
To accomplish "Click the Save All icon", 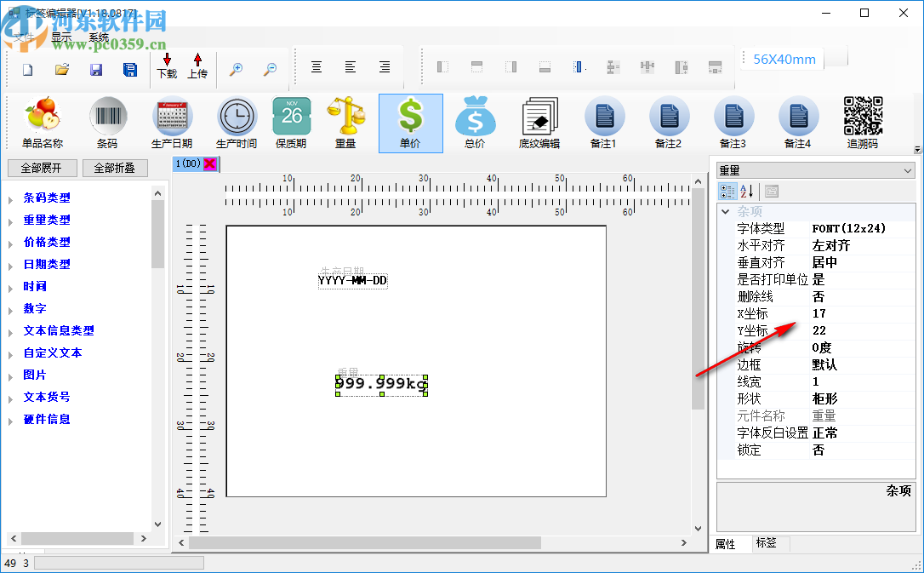I will [x=129, y=70].
